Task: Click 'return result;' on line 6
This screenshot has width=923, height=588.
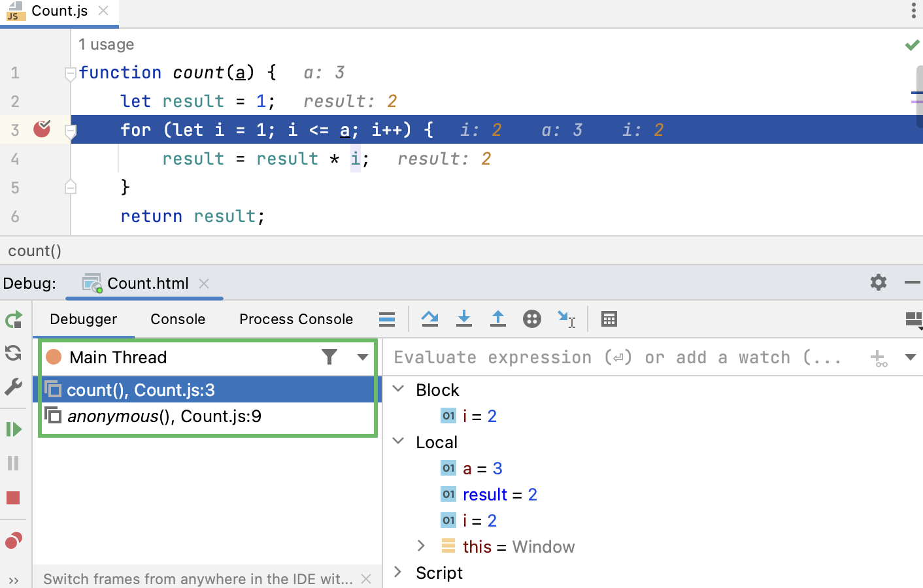Action: (x=193, y=216)
